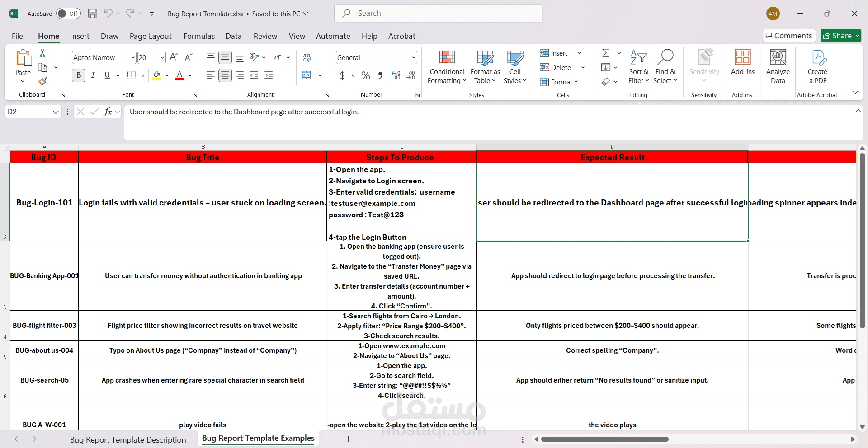This screenshot has width=868, height=448.
Task: Expand Conditional Formatting menu
Action: tap(447, 67)
